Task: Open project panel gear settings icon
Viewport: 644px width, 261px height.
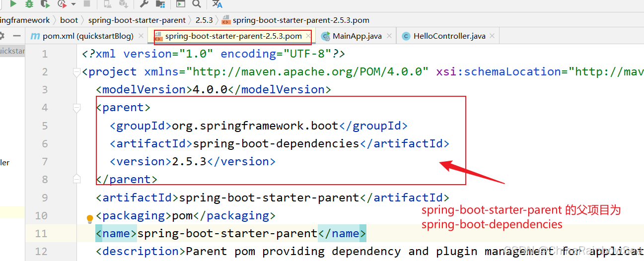Action: tap(1, 36)
